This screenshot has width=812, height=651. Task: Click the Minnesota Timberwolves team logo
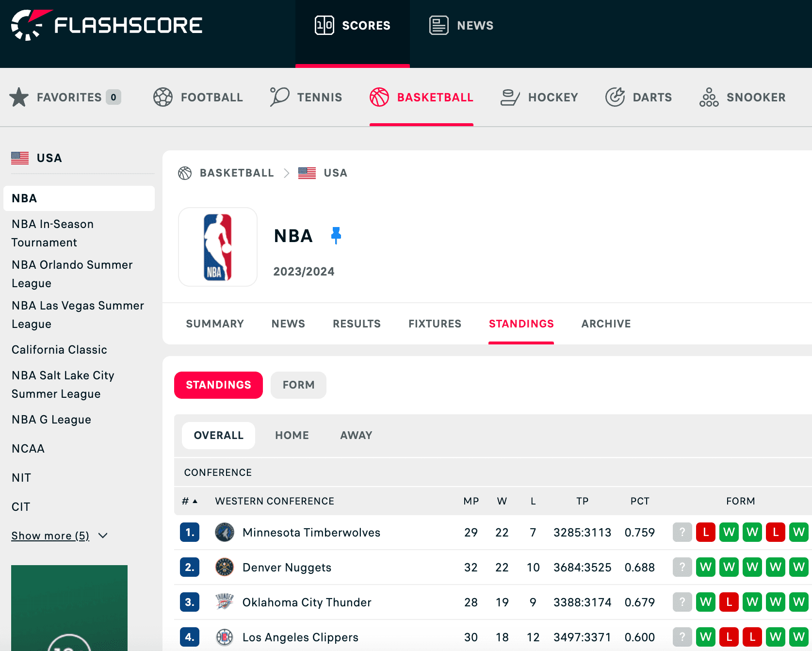[x=225, y=532]
